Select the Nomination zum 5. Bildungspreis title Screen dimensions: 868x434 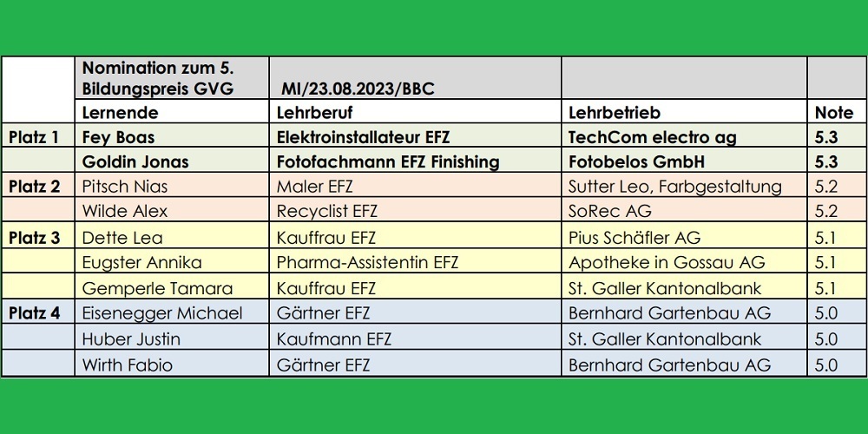pyautogui.click(x=161, y=78)
